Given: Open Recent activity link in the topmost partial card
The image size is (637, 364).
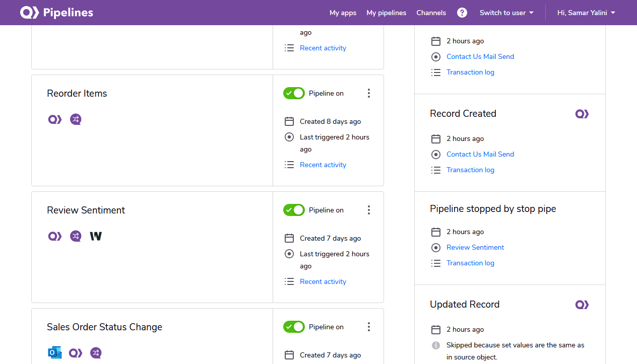Looking at the screenshot, I should [x=323, y=48].
